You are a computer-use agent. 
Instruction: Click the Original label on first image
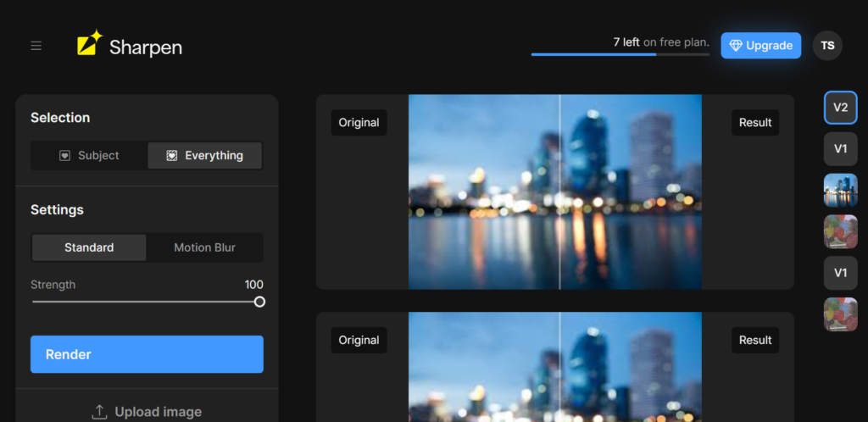coord(359,123)
